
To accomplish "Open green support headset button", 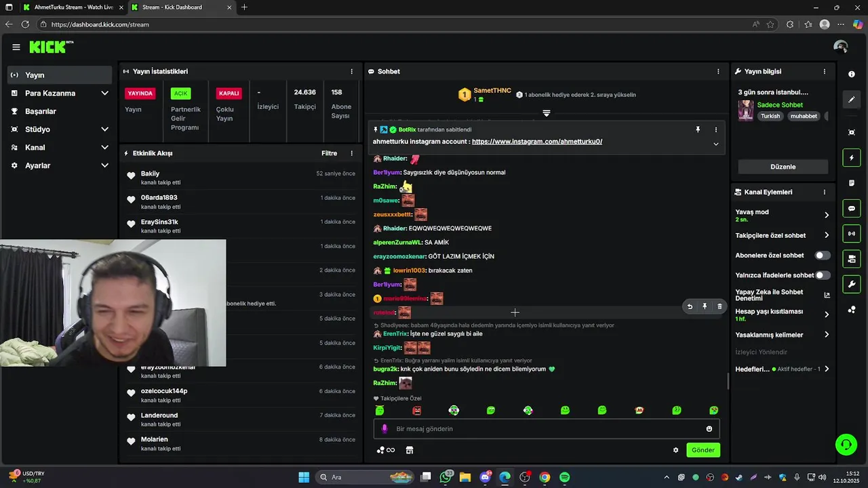I will click(846, 445).
